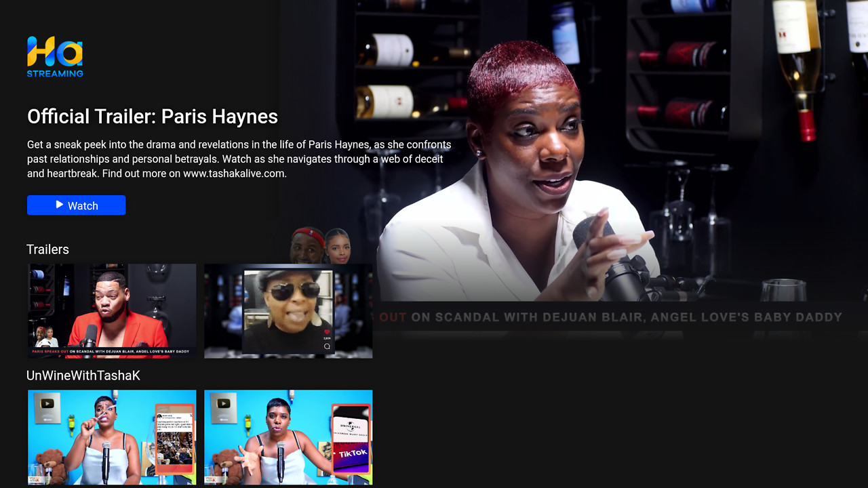Click the Ha Streaming logo
The width and height of the screenshot is (868, 488).
[54, 57]
